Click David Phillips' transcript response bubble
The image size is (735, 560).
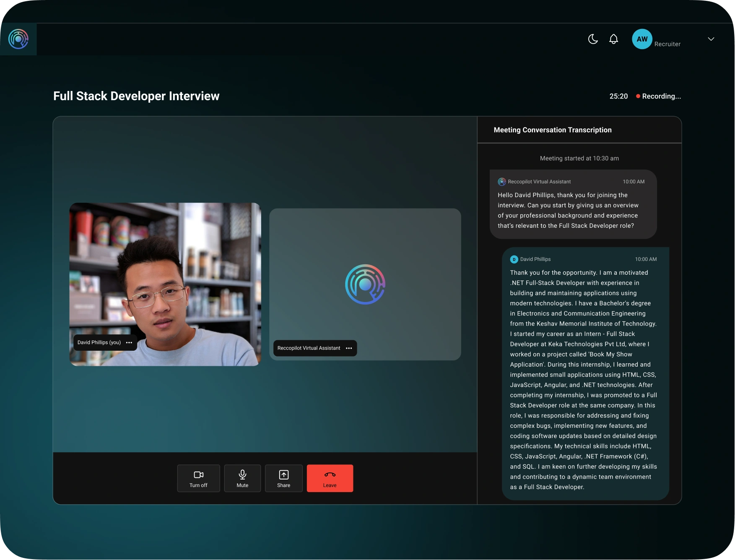click(x=585, y=374)
